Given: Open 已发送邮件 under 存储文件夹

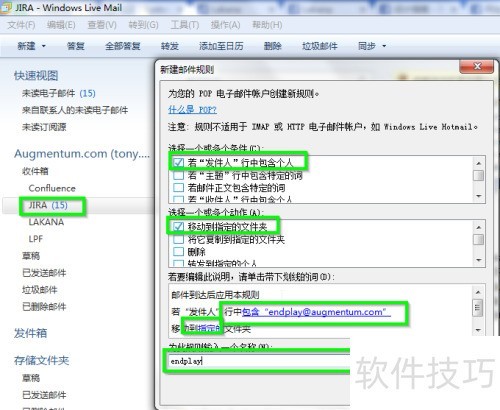Looking at the screenshot, I should [44, 395].
